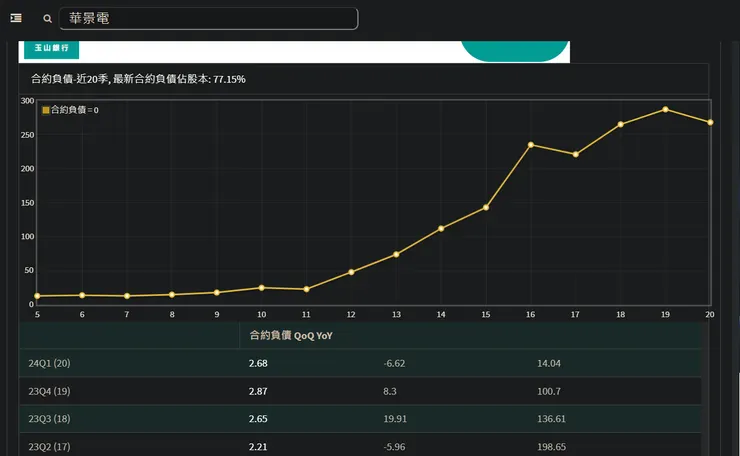Select chart data point for quarter 7
Screen dimensions: 740x456
click(127, 296)
